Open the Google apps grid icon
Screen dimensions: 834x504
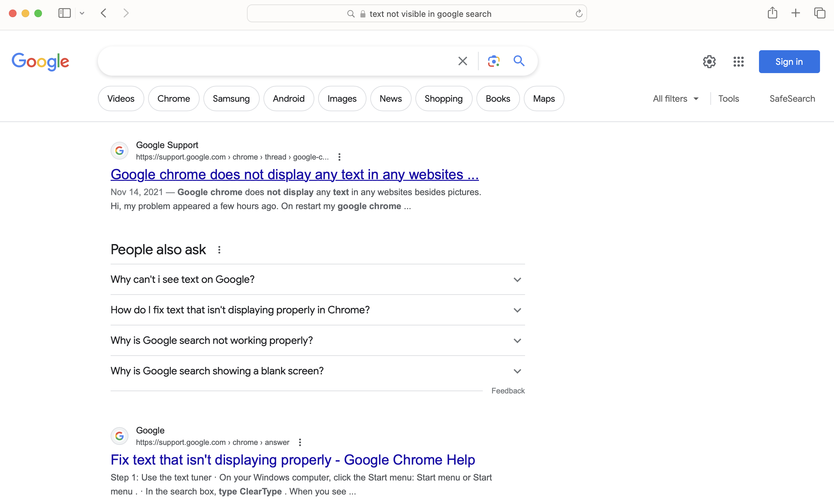738,62
